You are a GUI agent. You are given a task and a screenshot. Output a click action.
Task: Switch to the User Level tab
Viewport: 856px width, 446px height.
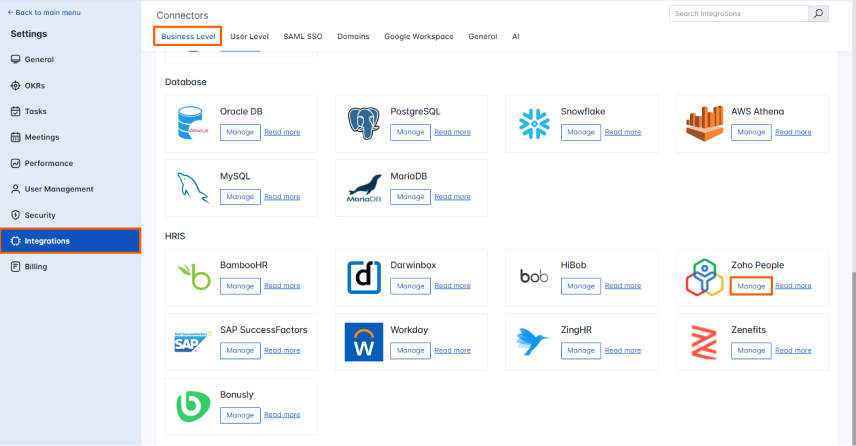click(249, 37)
